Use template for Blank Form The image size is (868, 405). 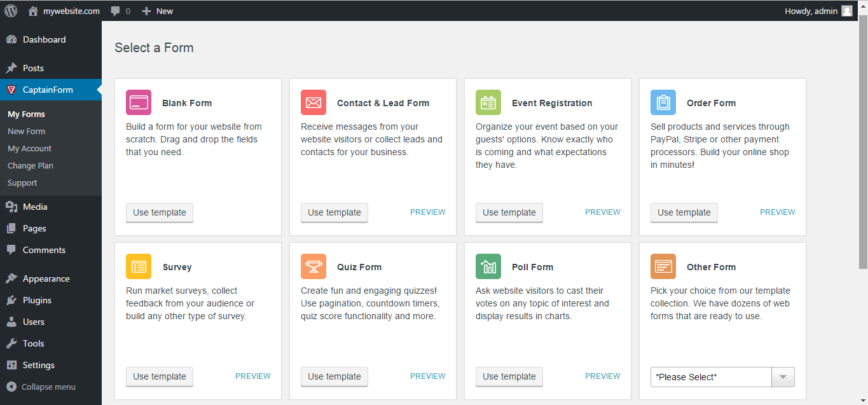pos(160,212)
